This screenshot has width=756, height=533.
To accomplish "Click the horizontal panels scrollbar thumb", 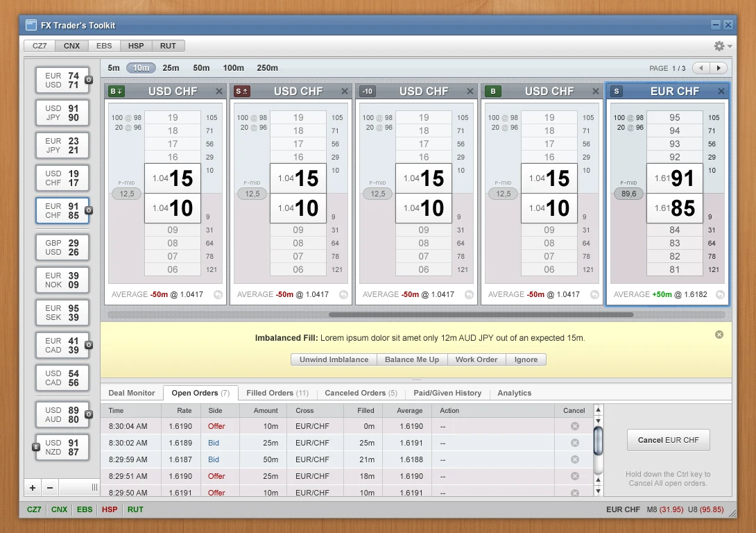I will pos(481,314).
